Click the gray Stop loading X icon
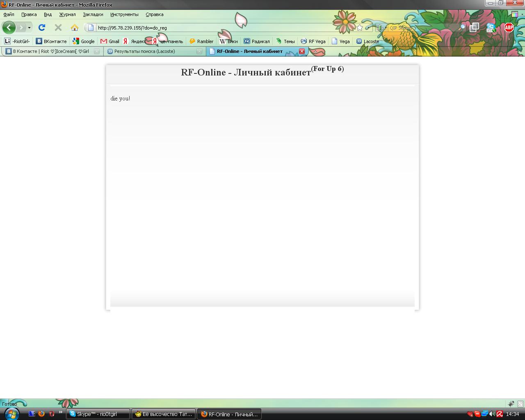525x420 pixels. click(x=58, y=27)
